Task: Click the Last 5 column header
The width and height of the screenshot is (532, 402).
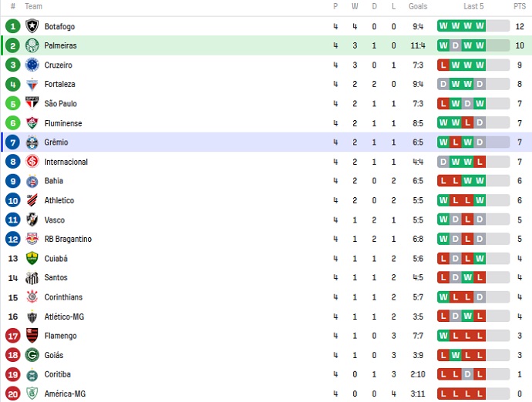Action: [x=473, y=6]
